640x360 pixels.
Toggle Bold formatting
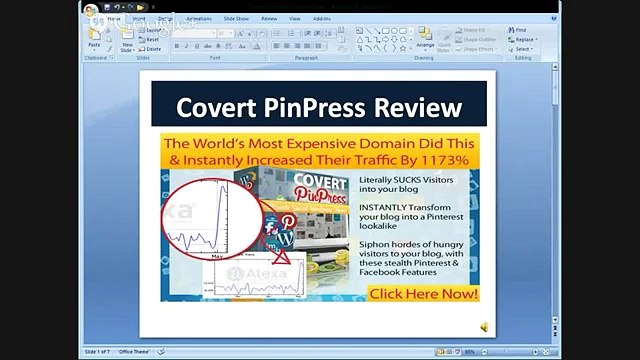[x=177, y=46]
